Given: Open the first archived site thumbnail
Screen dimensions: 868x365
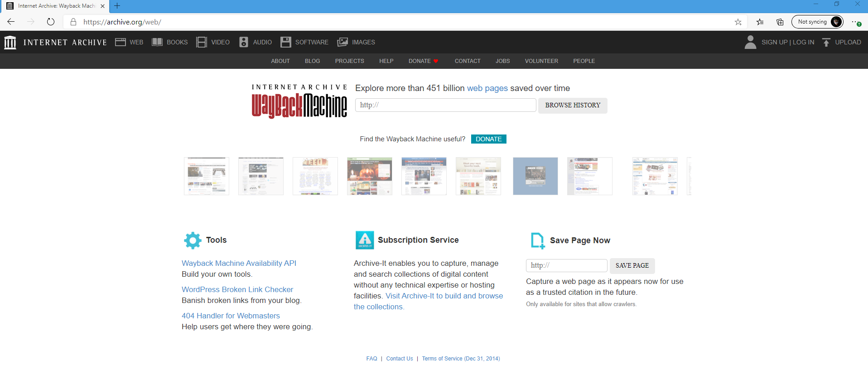Looking at the screenshot, I should click(207, 176).
